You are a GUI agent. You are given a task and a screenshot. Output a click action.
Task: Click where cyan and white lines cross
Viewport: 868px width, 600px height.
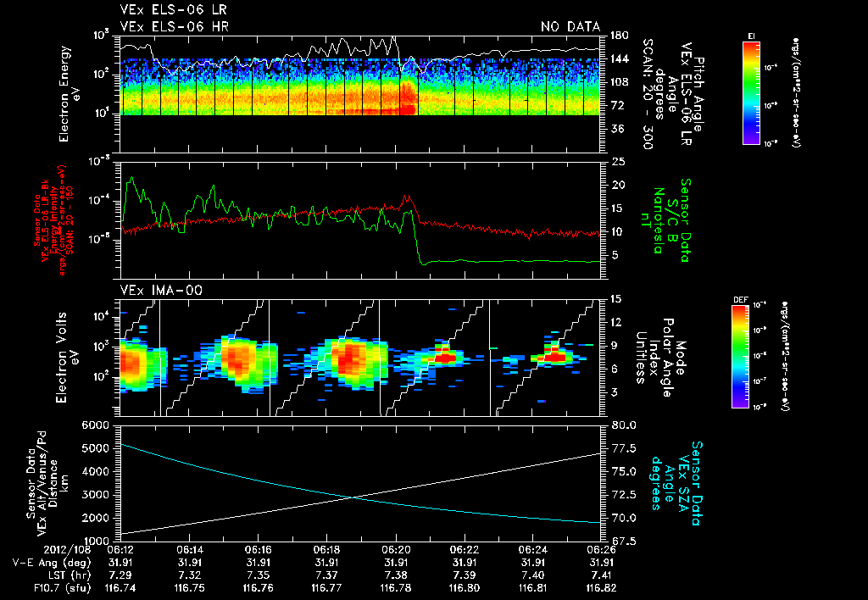352,497
